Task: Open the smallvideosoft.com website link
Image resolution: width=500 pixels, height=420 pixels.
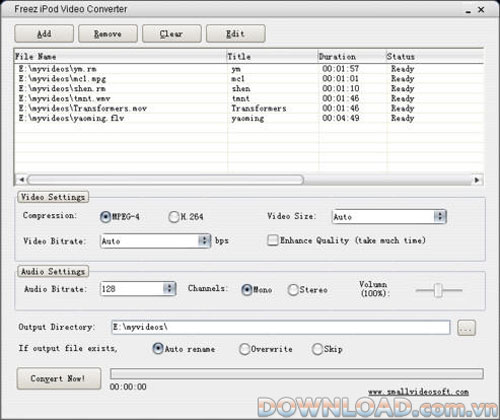Action: (x=418, y=392)
